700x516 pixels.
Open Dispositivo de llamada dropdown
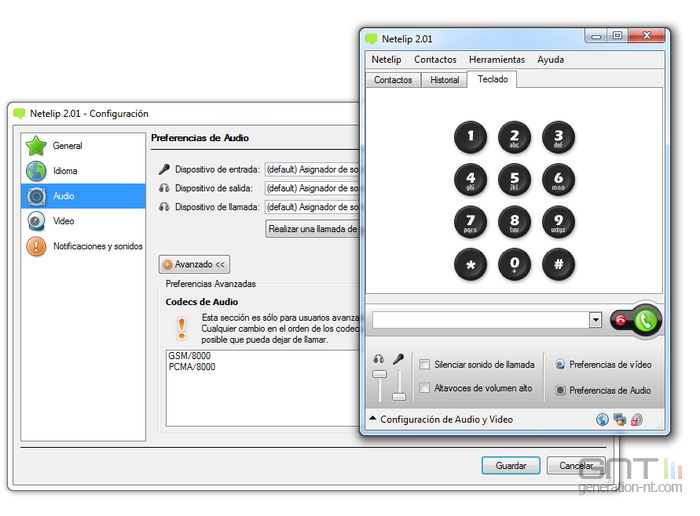coord(312,207)
